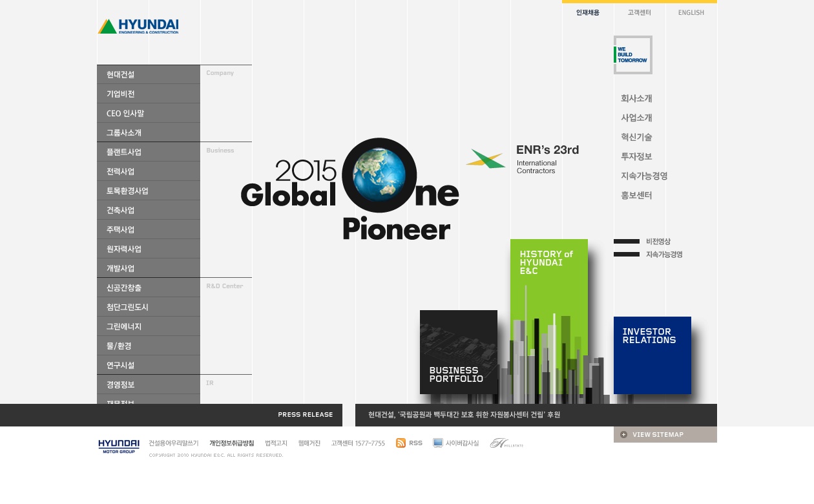Open the 인재채용 top tab
814x504 pixels.
point(588,12)
